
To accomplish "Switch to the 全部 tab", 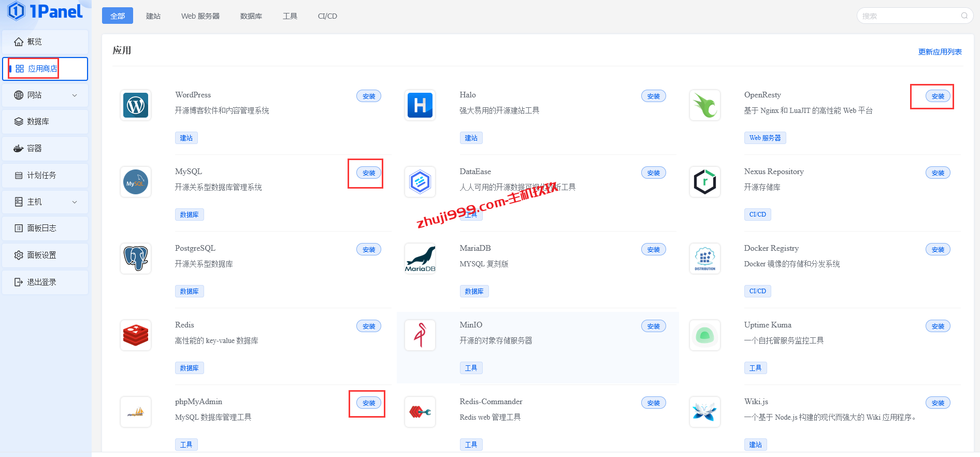I will point(118,16).
